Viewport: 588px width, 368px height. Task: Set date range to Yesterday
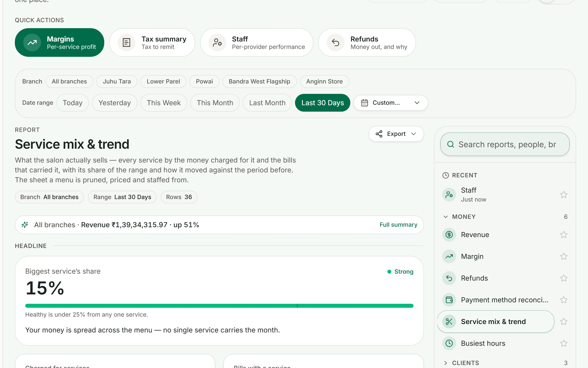(115, 103)
